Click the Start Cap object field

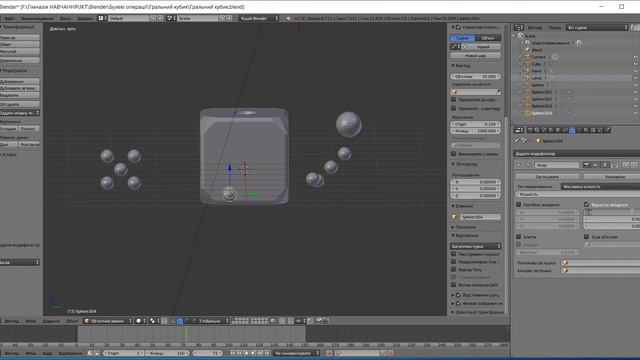click(600, 262)
